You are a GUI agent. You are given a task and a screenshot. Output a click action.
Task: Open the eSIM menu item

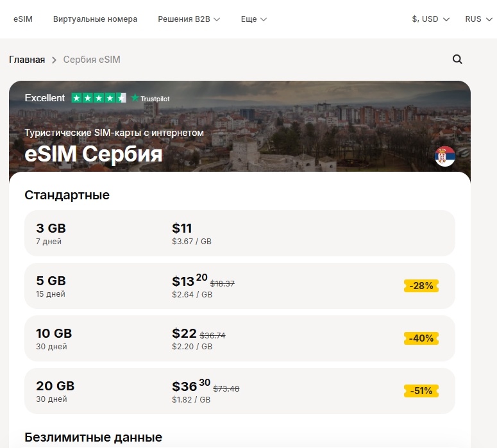(x=22, y=19)
